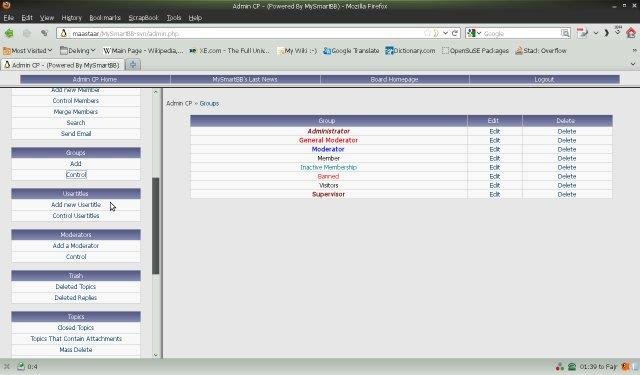The height and width of the screenshot is (375, 640).
Task: Open the search engine selector dropdown
Action: [x=479, y=33]
